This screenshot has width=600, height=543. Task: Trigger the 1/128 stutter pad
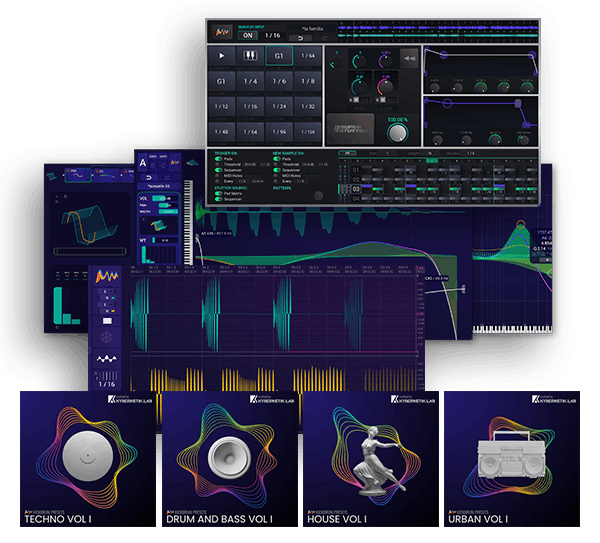[x=308, y=132]
